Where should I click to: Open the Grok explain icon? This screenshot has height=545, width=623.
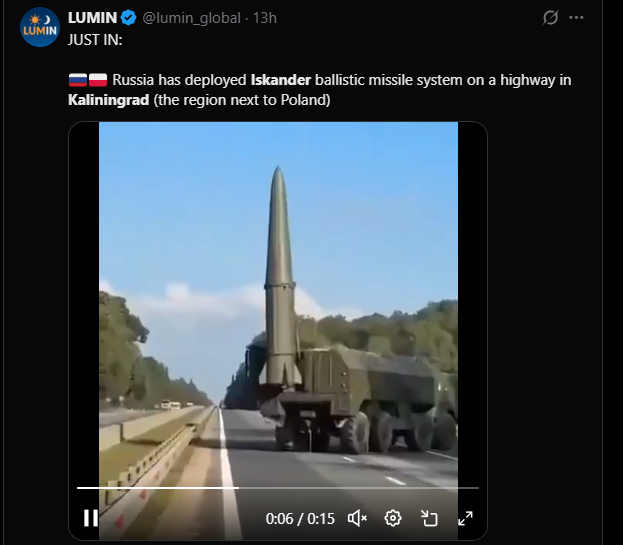tap(550, 17)
